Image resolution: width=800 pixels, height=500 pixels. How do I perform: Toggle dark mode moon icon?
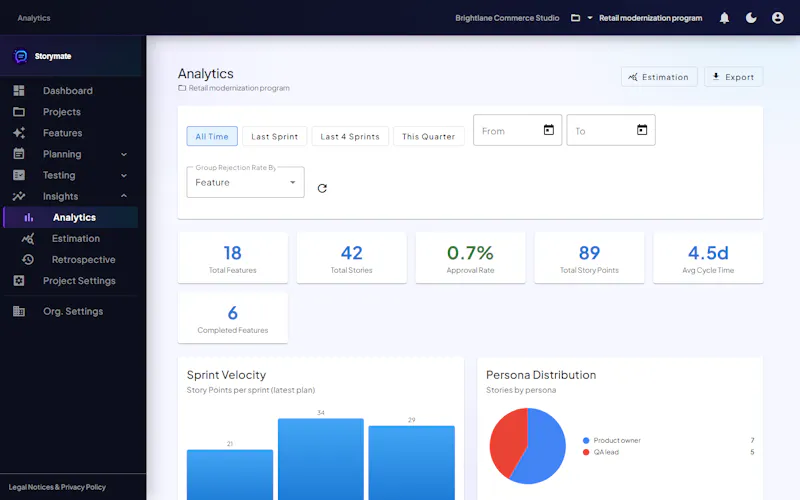(751, 18)
